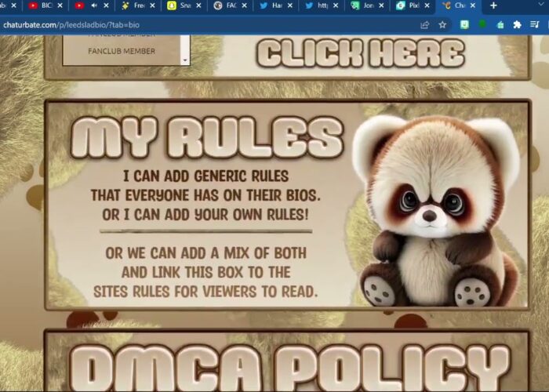The height and width of the screenshot is (392, 549).
Task: Click 'OR I CAN ADD YOUR OWN RULES!' line
Action: coord(205,214)
